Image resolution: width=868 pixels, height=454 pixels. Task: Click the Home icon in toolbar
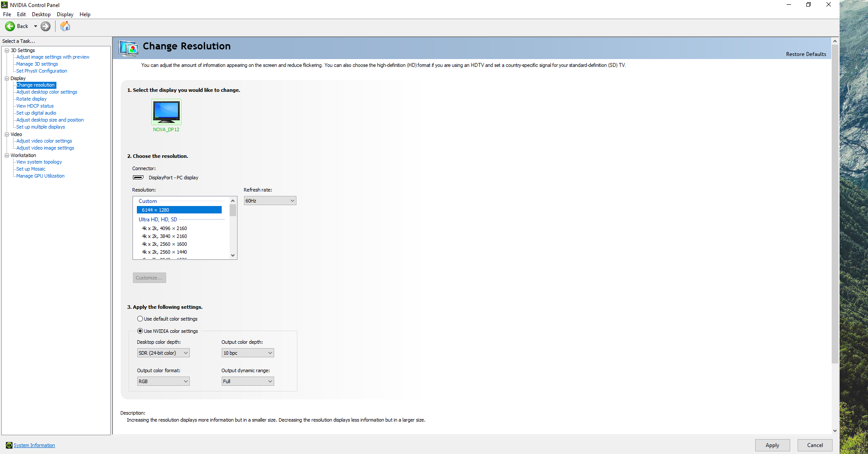pos(65,26)
